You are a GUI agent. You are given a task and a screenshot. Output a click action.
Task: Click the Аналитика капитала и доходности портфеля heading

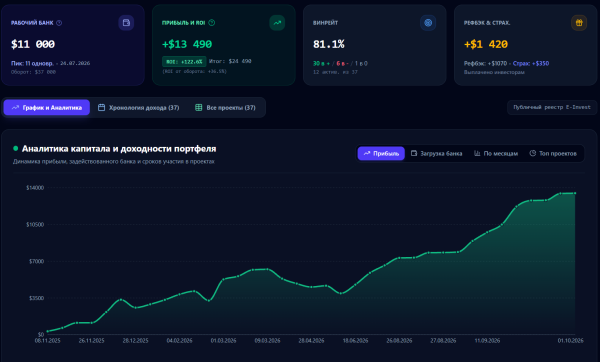(119, 148)
